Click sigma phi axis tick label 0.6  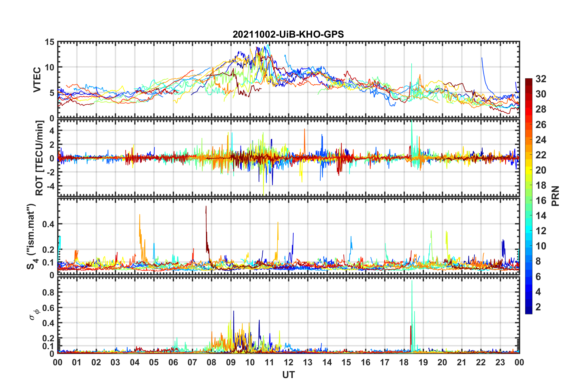[x=49, y=308]
